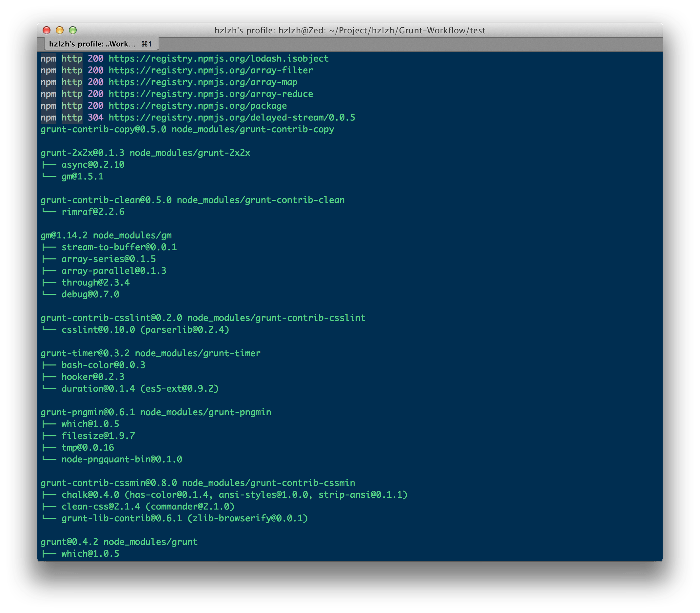Image resolution: width=700 pixels, height=613 pixels.
Task: Click the green zoom window button
Action: (x=72, y=30)
